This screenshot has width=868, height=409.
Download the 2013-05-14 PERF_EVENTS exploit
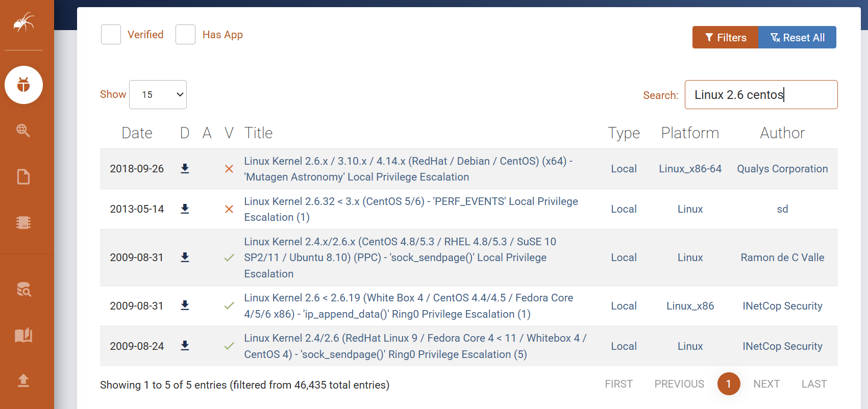tap(185, 209)
